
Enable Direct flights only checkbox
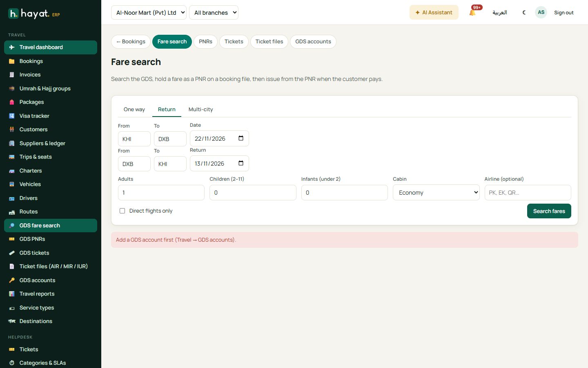point(122,211)
